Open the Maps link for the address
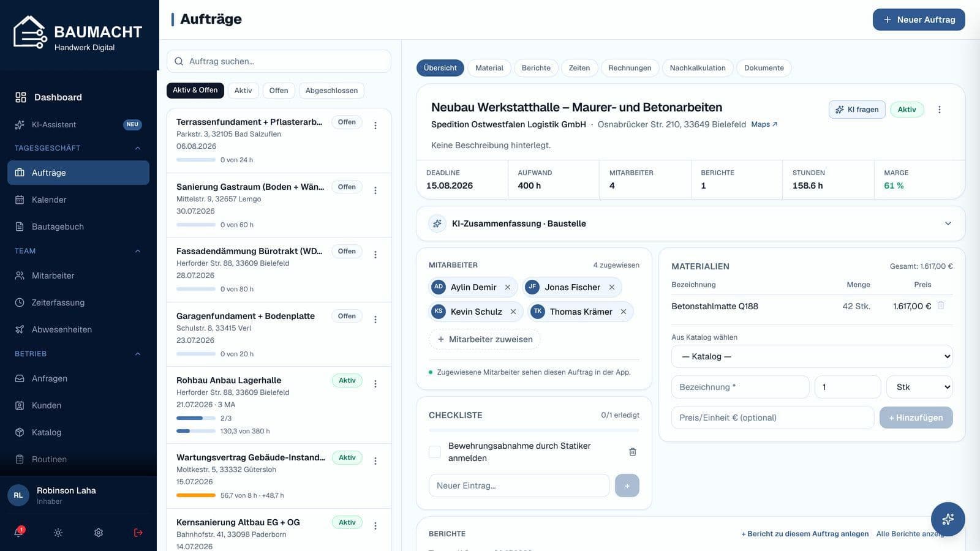Viewport: 980px width, 551px height. [x=764, y=124]
